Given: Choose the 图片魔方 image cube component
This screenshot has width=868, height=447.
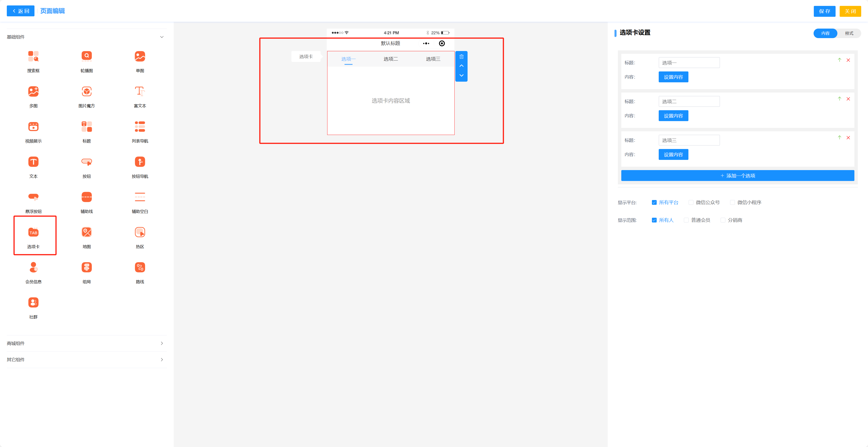Looking at the screenshot, I should pyautogui.click(x=87, y=92).
